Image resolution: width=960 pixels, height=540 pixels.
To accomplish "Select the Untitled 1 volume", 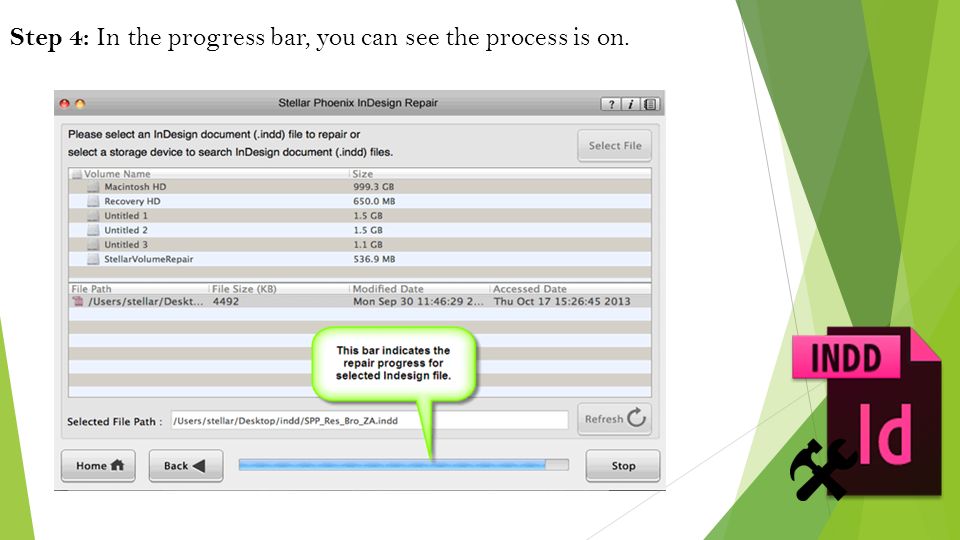I will (360, 216).
